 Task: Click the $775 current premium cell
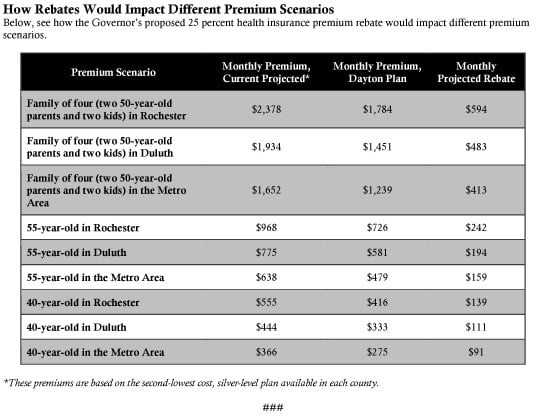(266, 253)
